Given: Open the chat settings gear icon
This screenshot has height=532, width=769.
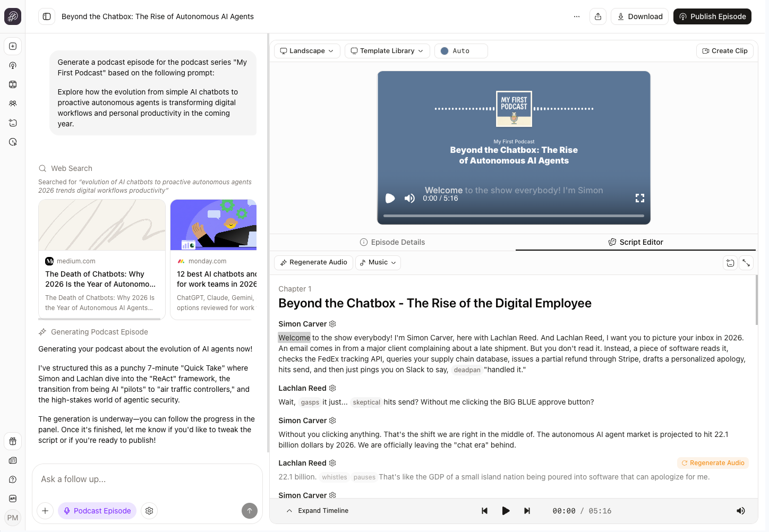Looking at the screenshot, I should 149,511.
